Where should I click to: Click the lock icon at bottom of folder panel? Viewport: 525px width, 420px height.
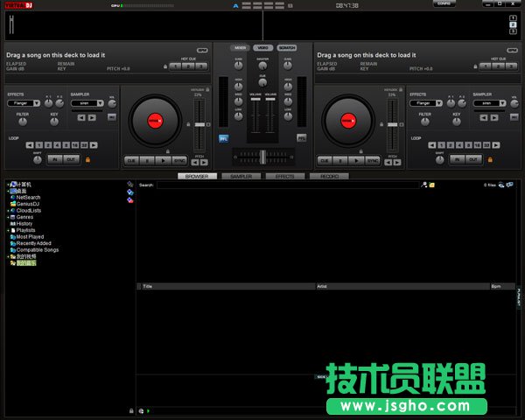(131, 411)
